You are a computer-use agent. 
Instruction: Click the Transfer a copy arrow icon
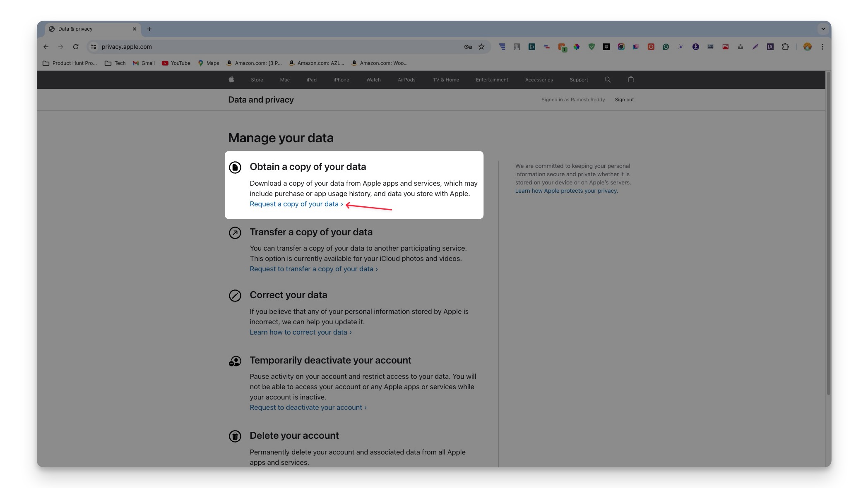tap(235, 233)
